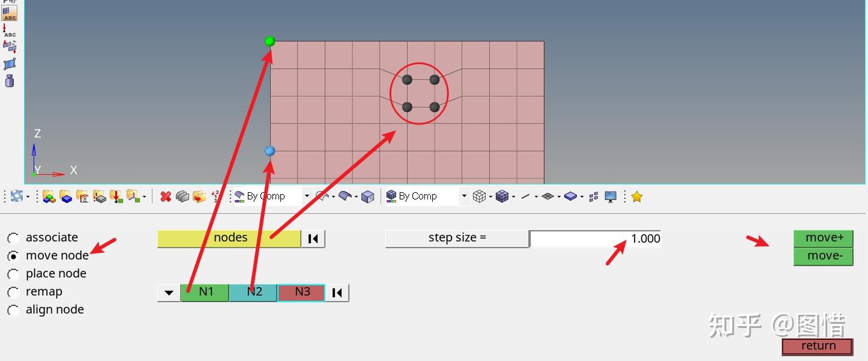Click the red X delete icon
The image size is (868, 361).
165,196
